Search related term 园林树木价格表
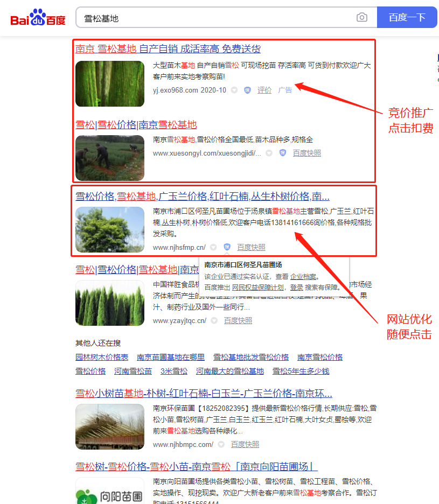439x504 pixels. pyautogui.click(x=102, y=358)
